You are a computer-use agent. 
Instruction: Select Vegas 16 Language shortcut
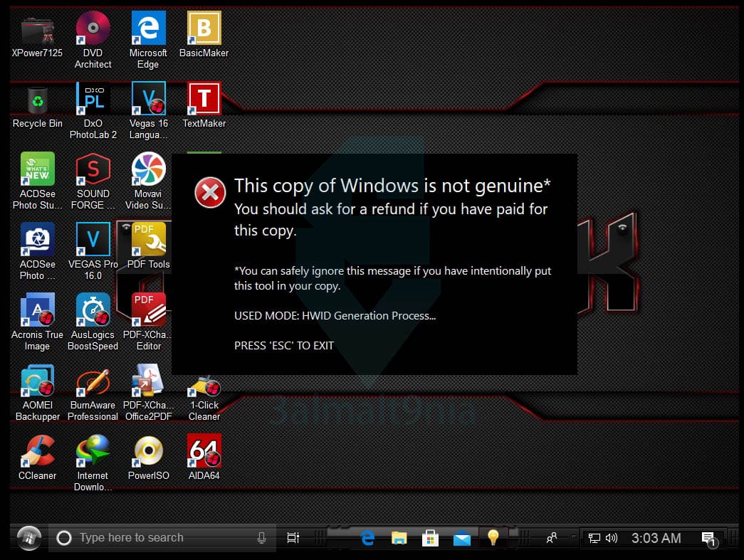point(149,99)
